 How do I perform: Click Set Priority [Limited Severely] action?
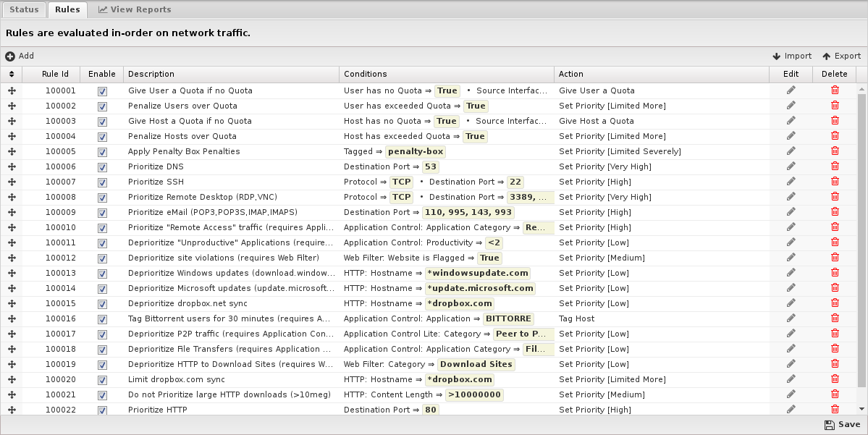620,152
